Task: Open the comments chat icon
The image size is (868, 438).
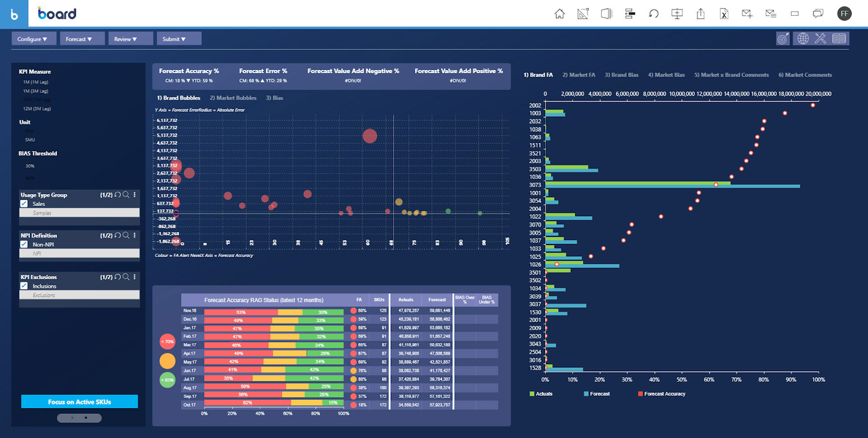Action: (x=818, y=13)
